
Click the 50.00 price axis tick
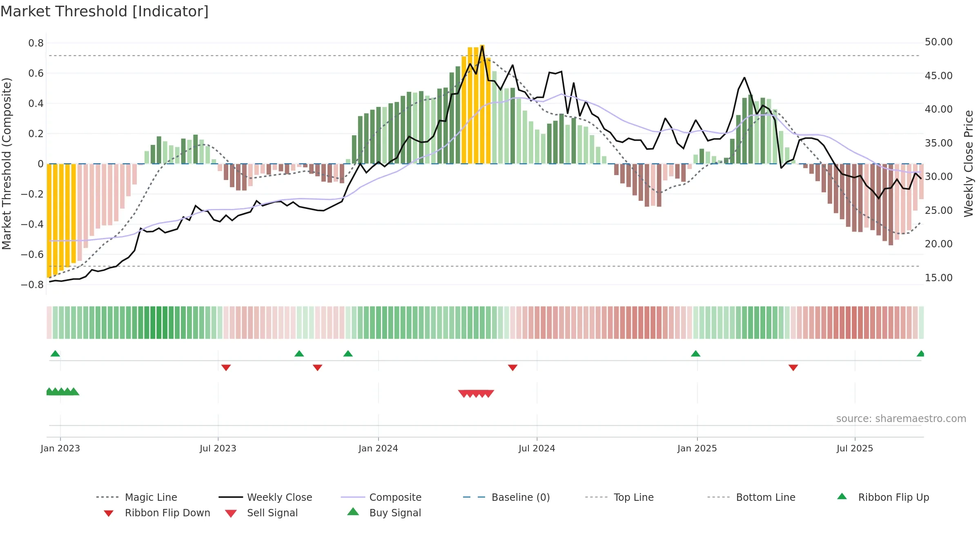[x=938, y=42]
